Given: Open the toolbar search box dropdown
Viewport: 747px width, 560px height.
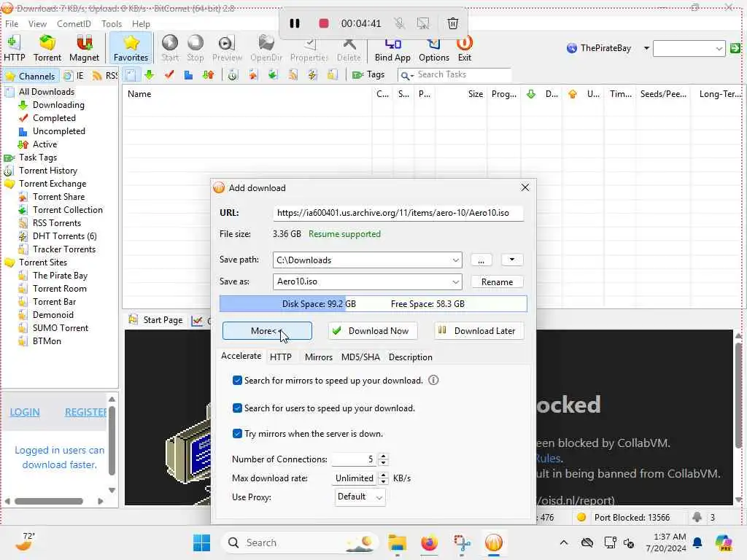Looking at the screenshot, I should point(719,48).
